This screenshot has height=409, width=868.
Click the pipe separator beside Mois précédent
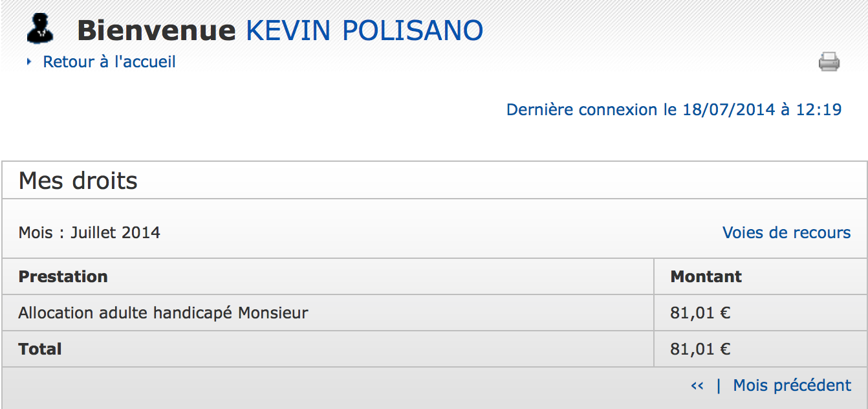718,386
